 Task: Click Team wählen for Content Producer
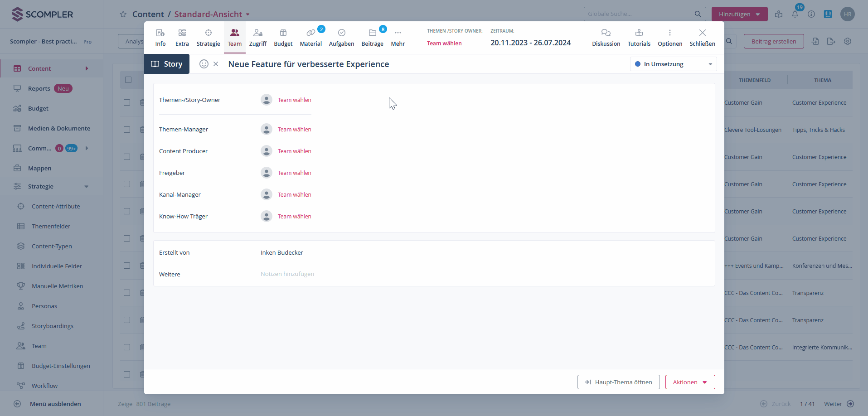(x=294, y=151)
